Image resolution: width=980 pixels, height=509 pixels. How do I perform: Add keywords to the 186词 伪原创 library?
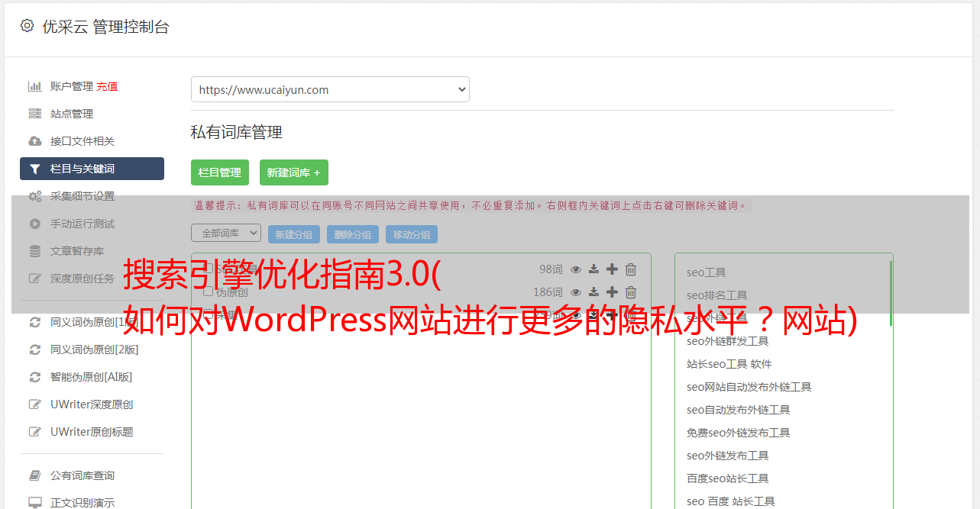click(x=612, y=292)
